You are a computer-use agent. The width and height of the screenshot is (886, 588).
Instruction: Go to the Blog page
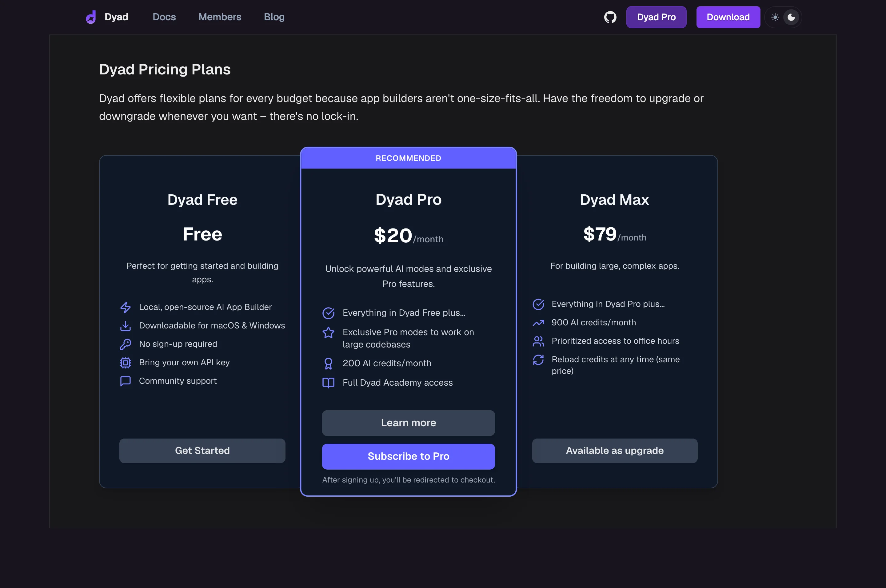click(274, 17)
